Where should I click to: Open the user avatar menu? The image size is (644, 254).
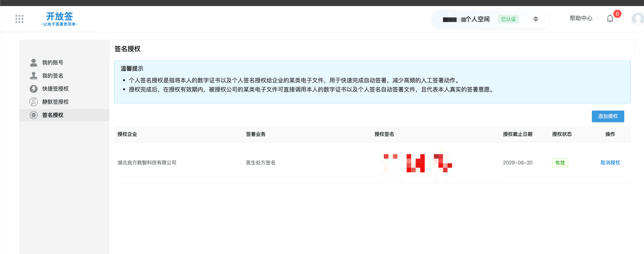coord(638,19)
